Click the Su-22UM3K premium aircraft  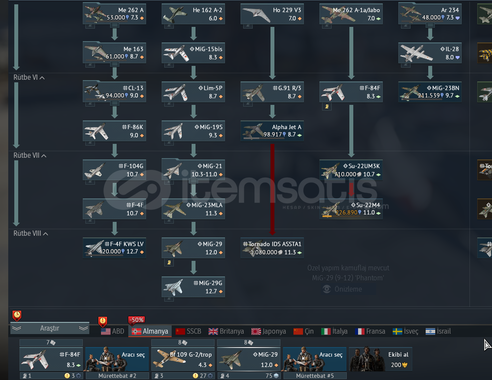coord(351,170)
